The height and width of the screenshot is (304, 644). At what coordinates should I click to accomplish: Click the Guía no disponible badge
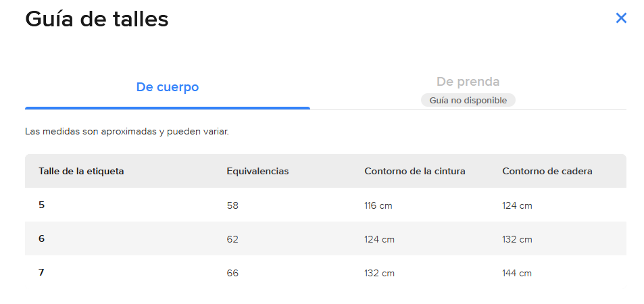(x=468, y=100)
